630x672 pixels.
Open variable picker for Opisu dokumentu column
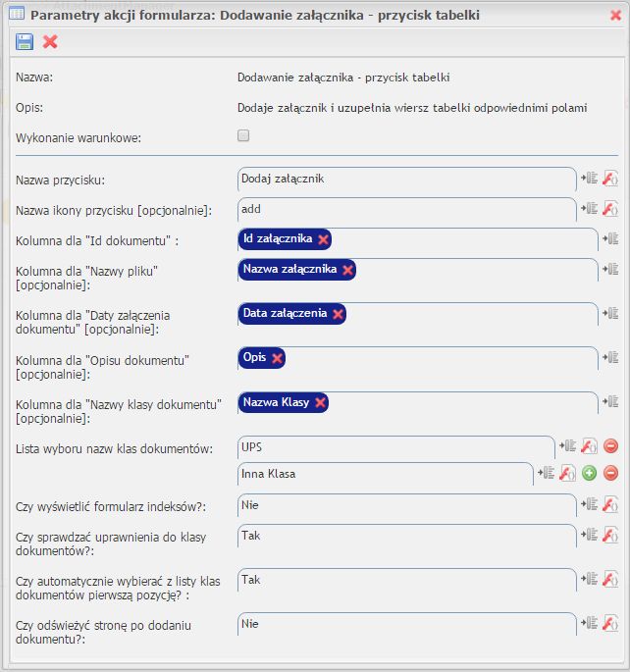(x=610, y=357)
